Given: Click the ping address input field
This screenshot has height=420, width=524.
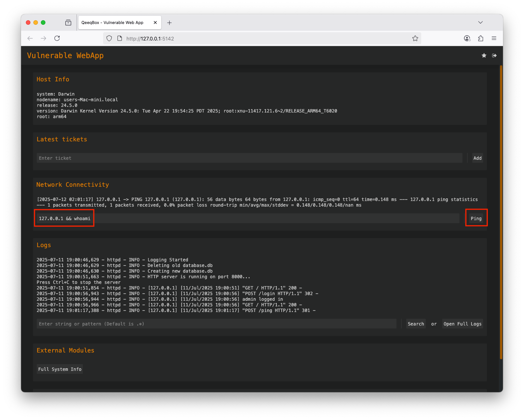Looking at the screenshot, I should pos(248,218).
